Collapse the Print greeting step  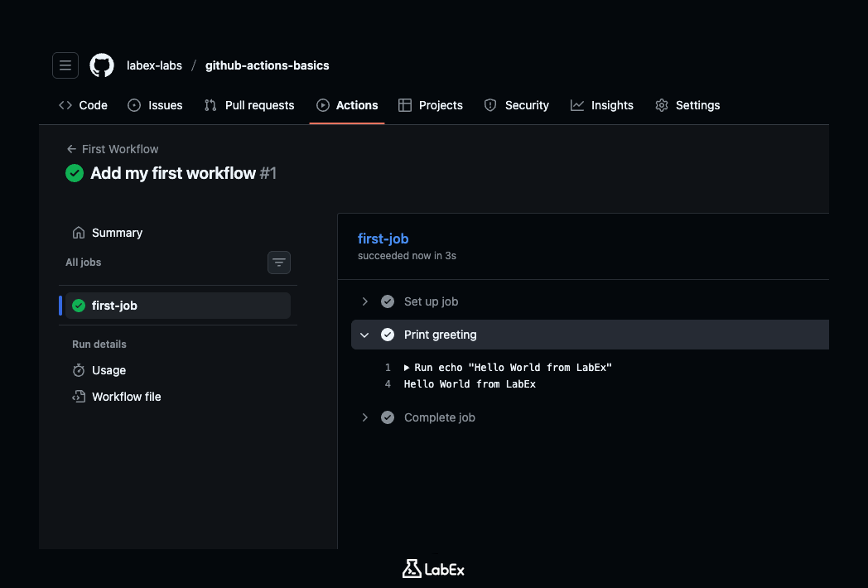click(364, 335)
